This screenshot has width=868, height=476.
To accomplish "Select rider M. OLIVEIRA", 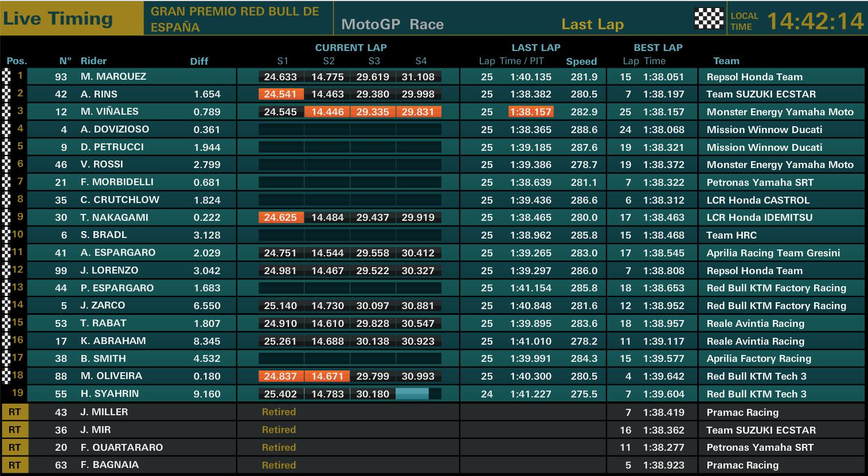I will click(111, 376).
